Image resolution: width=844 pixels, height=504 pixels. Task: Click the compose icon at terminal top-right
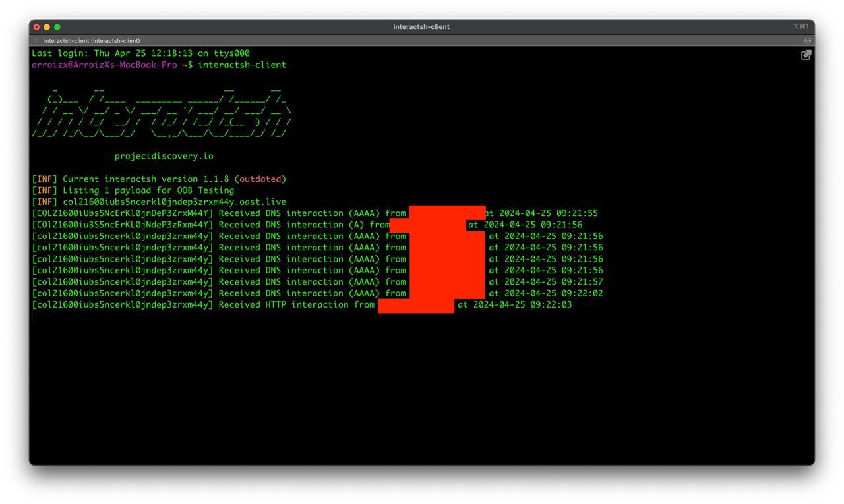point(806,55)
